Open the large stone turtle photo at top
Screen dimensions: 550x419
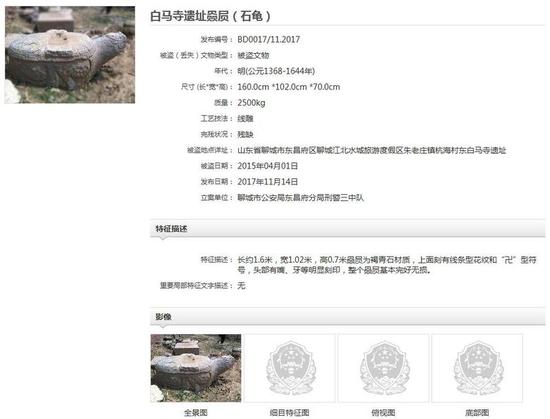pos(70,55)
